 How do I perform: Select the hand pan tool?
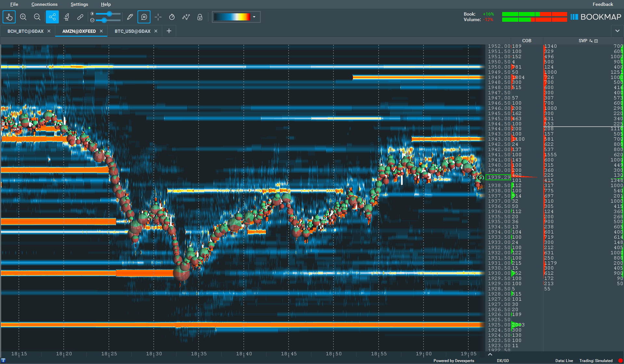9,17
